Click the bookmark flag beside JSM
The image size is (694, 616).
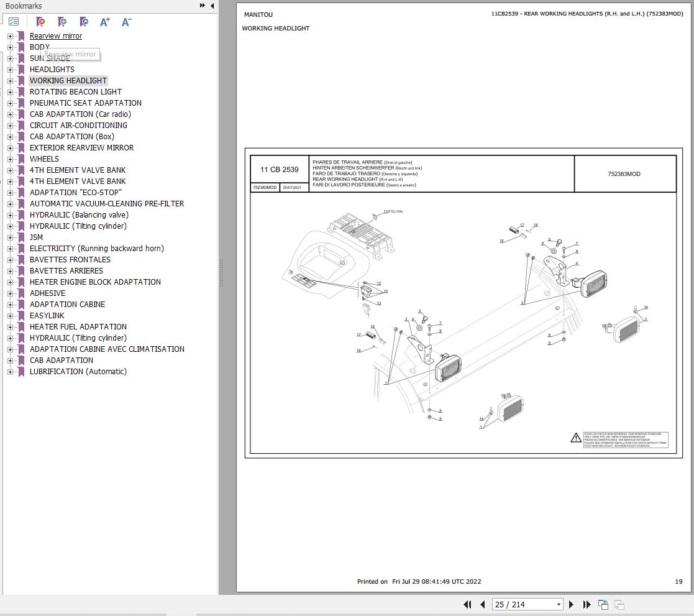(21, 237)
